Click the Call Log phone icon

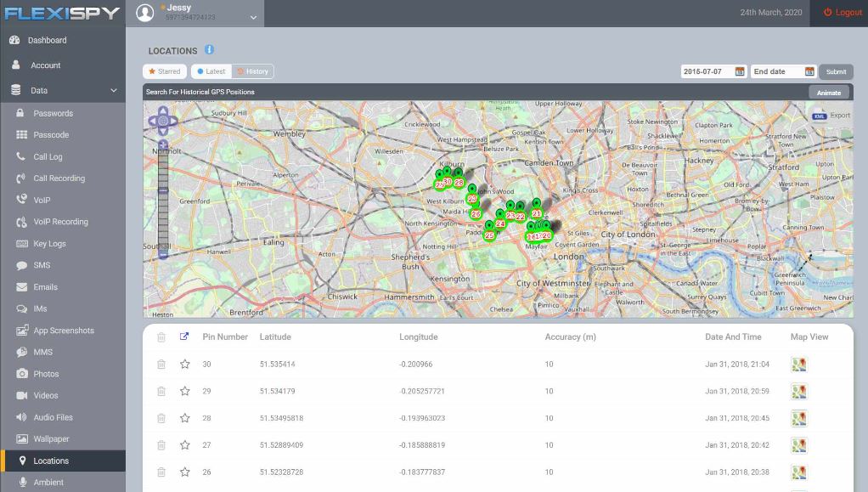(x=21, y=156)
